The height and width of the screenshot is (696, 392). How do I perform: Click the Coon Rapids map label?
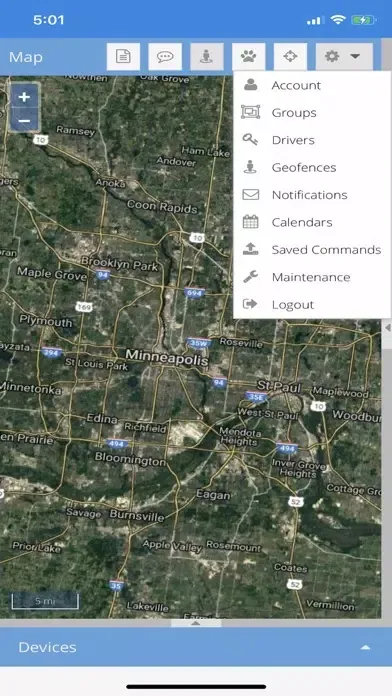pyautogui.click(x=162, y=206)
